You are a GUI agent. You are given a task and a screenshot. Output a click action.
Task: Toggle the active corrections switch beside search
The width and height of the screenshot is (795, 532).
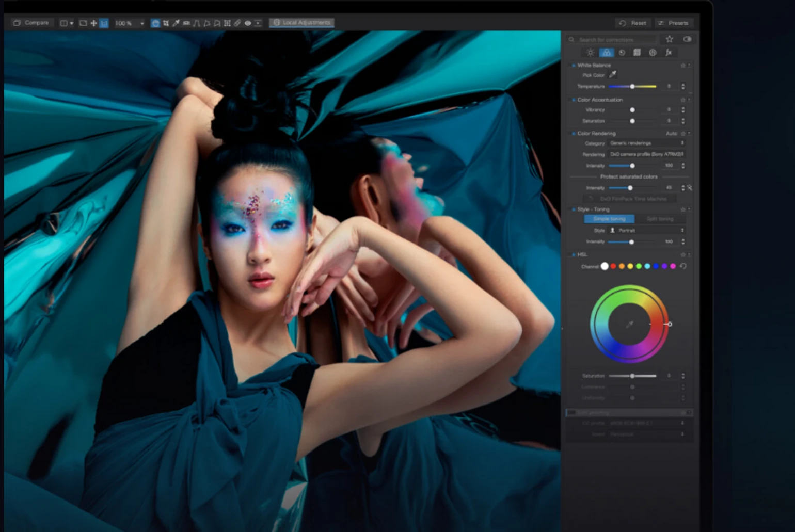pyautogui.click(x=687, y=39)
